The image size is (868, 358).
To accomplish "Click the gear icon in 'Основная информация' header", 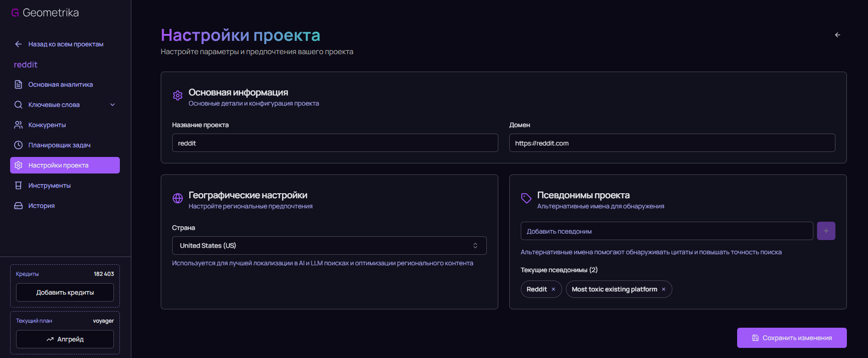I will pyautogui.click(x=178, y=95).
